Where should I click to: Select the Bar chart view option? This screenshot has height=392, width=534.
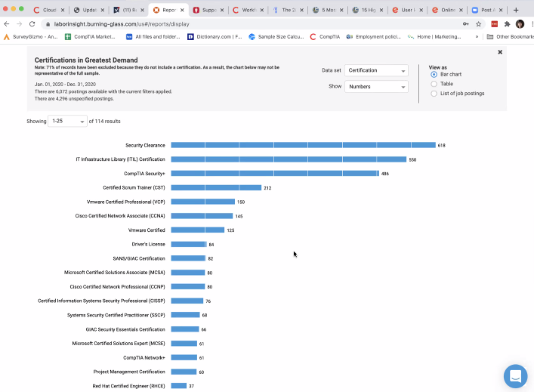coord(434,74)
